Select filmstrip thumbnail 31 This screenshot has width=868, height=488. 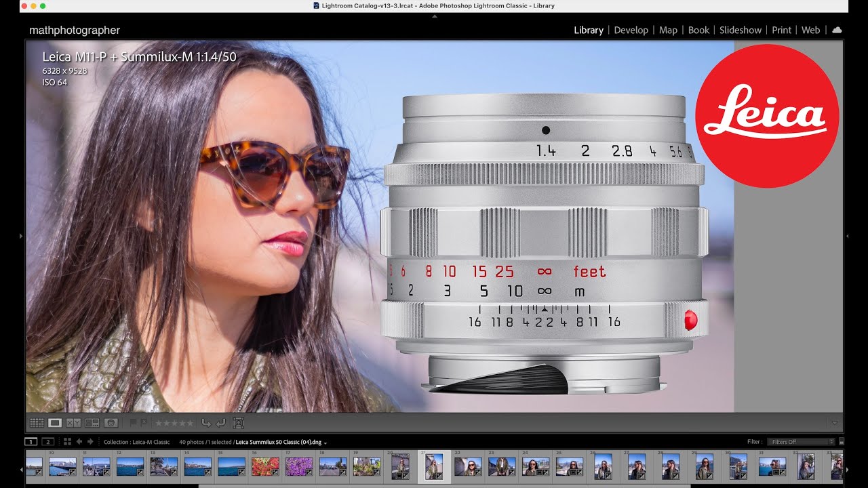click(772, 466)
